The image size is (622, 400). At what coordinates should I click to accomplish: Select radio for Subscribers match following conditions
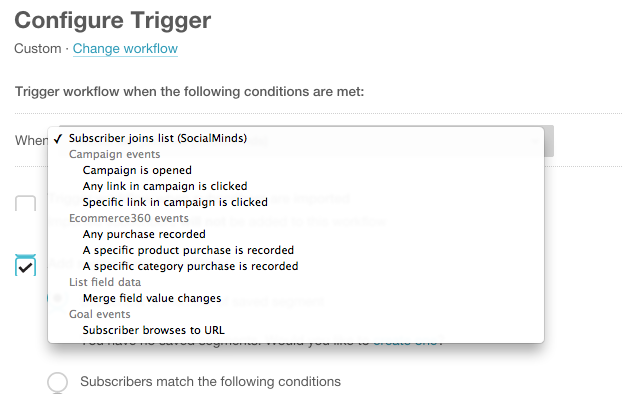coord(58,382)
